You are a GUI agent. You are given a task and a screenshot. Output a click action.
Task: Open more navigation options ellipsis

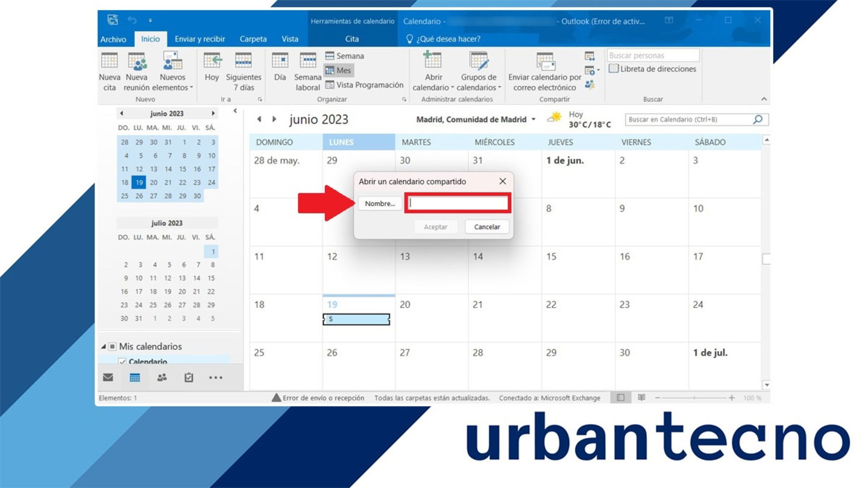216,378
